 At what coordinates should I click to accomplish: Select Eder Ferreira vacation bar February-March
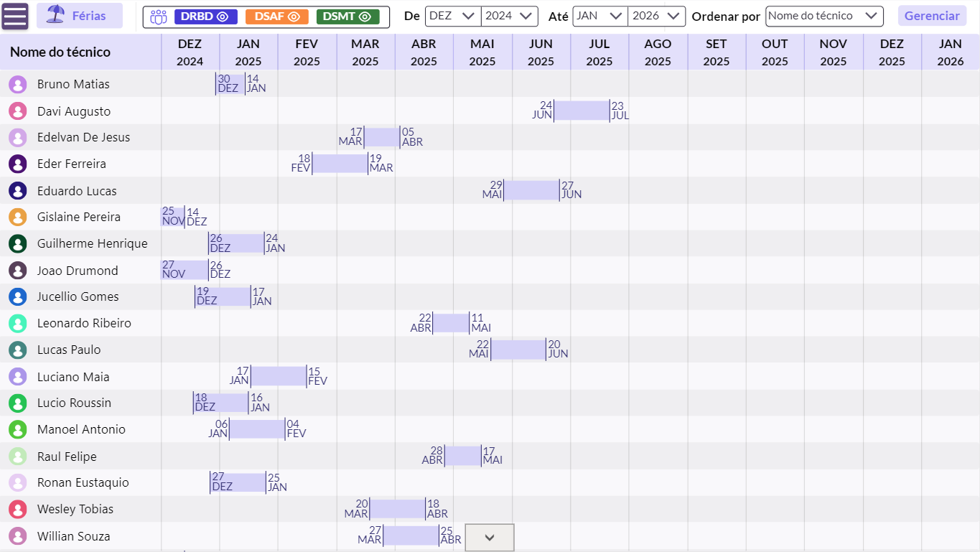coord(340,163)
